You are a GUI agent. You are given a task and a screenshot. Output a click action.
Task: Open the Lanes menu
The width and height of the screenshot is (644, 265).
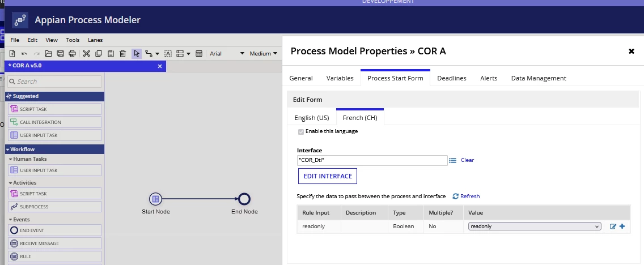[x=95, y=40]
